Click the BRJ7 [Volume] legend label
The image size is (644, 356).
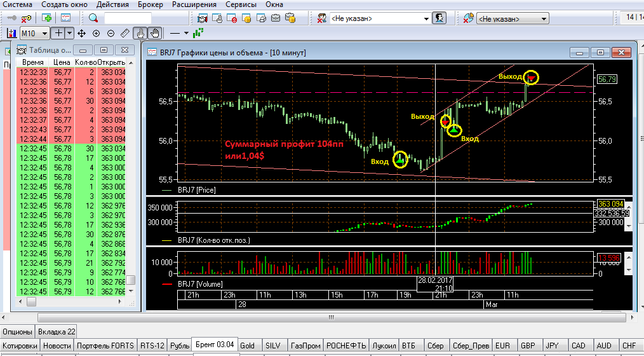pyautogui.click(x=201, y=284)
